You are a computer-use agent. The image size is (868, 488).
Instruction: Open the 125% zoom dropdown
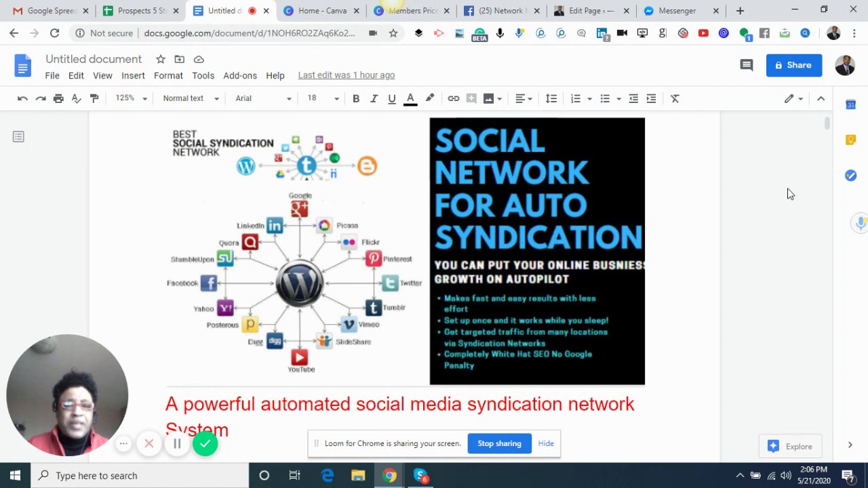click(131, 98)
